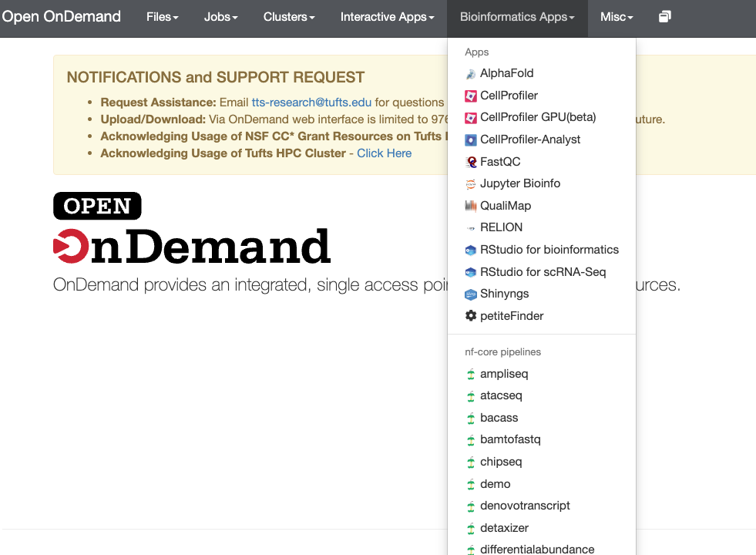Click the RELION app icon
Image resolution: width=756 pixels, height=555 pixels.
pyautogui.click(x=471, y=228)
